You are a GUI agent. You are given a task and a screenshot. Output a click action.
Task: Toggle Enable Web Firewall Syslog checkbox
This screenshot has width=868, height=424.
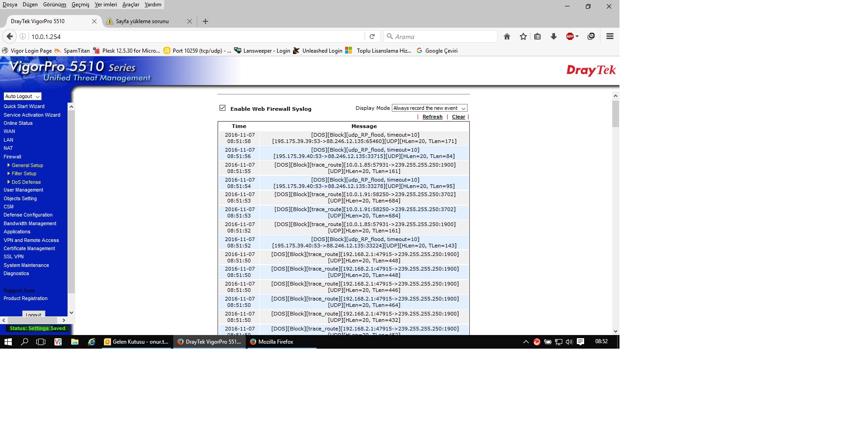tap(222, 108)
